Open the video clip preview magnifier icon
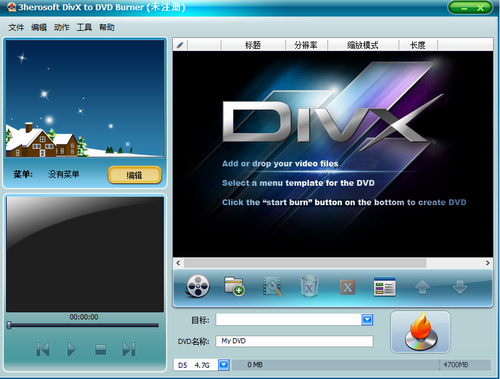 [273, 286]
